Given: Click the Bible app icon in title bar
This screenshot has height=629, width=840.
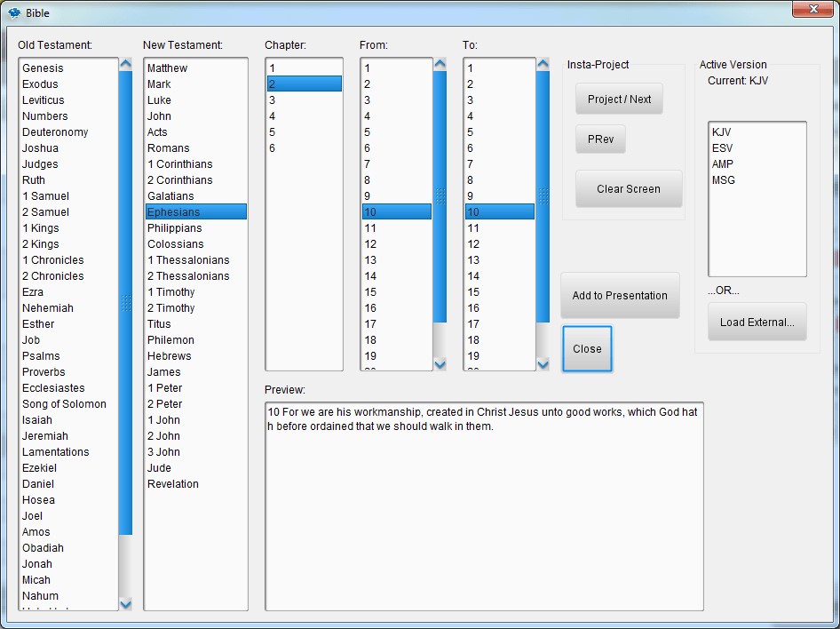Looking at the screenshot, I should [14, 13].
